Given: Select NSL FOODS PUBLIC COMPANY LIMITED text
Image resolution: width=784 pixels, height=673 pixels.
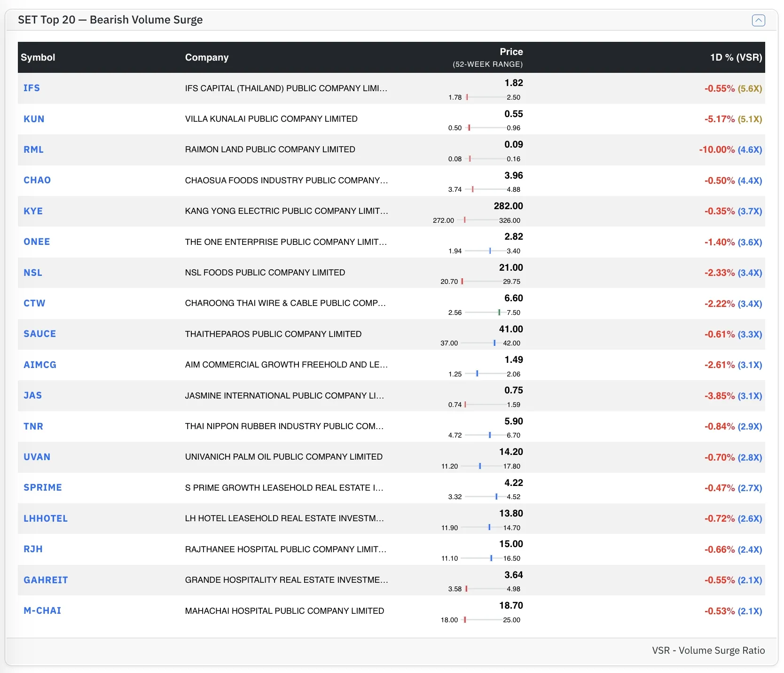Looking at the screenshot, I should pyautogui.click(x=265, y=273).
